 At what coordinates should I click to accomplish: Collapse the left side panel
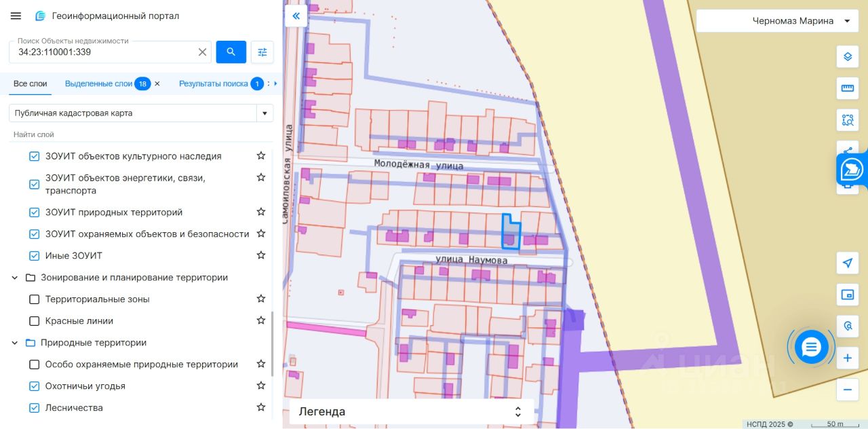296,16
